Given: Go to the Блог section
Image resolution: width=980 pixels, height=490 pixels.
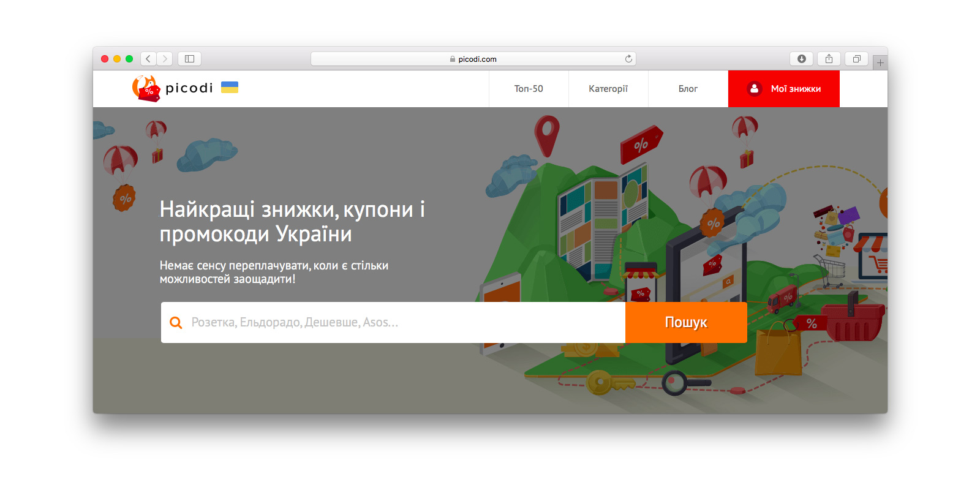Looking at the screenshot, I should tap(688, 89).
